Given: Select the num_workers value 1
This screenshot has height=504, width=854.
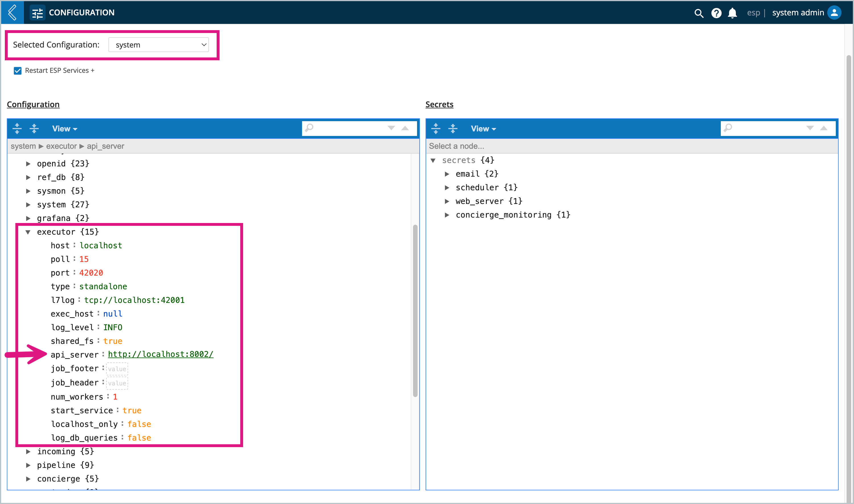Looking at the screenshot, I should click(115, 397).
